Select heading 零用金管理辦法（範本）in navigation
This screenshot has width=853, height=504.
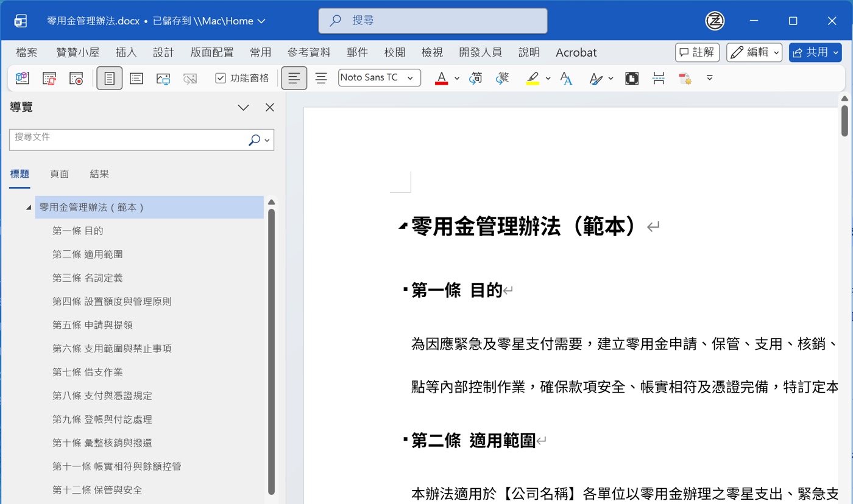click(149, 207)
